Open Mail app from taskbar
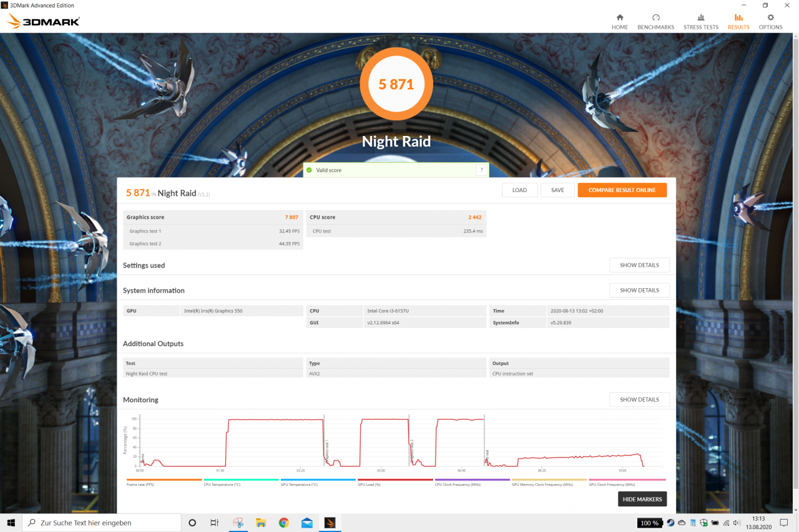This screenshot has width=799, height=532. [306, 523]
